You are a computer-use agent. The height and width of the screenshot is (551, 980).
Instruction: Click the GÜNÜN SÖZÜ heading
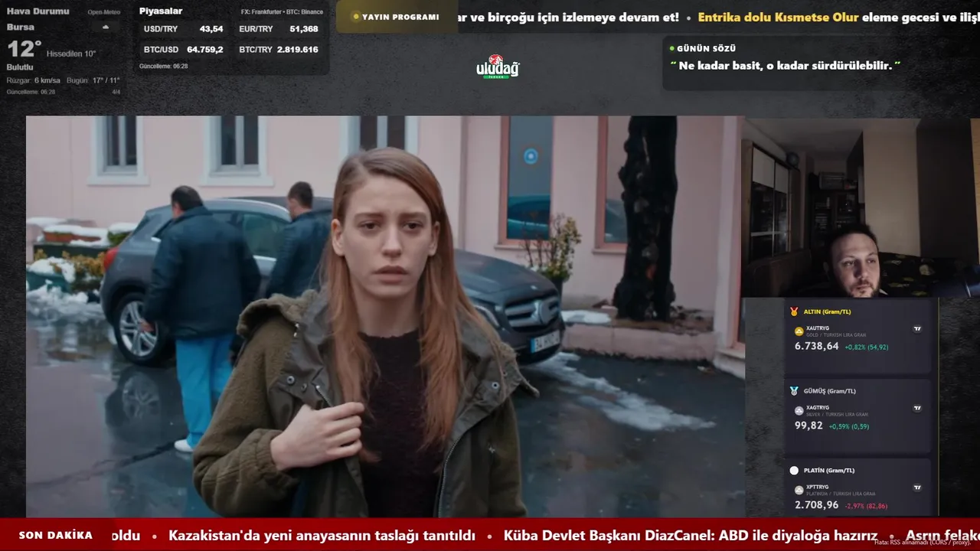pos(706,48)
